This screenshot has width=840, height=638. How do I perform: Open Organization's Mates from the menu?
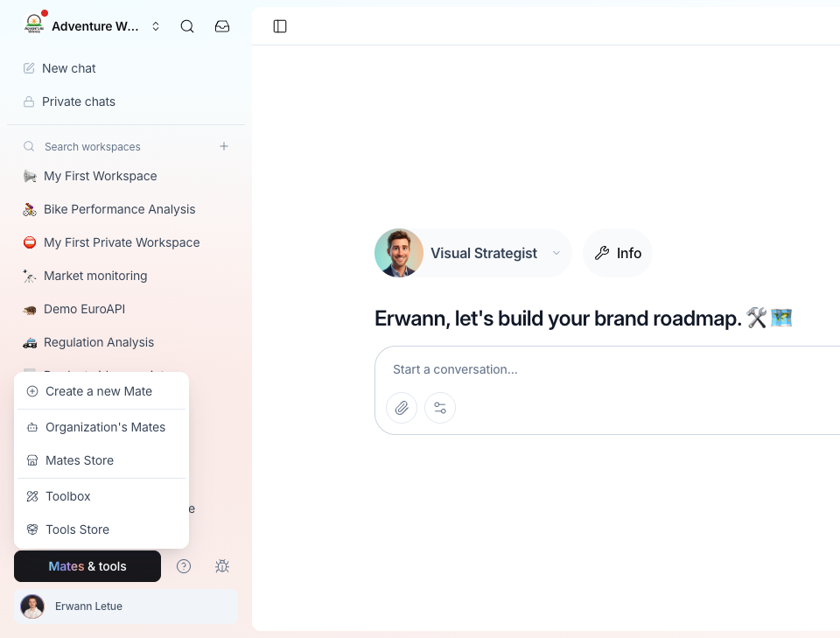click(101, 427)
